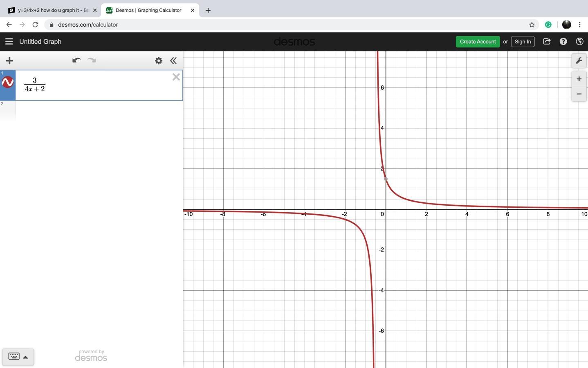Click Create Account button
Viewport: 588px width, 368px height.
(x=478, y=41)
